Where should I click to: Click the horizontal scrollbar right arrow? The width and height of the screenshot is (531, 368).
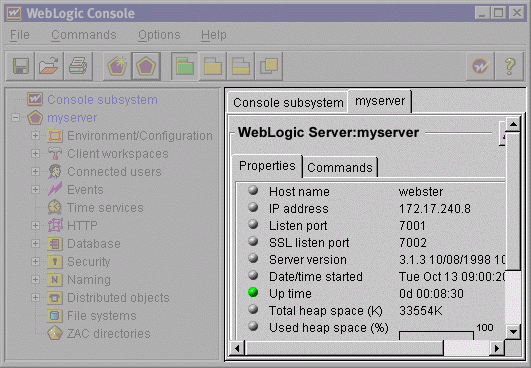point(497,348)
